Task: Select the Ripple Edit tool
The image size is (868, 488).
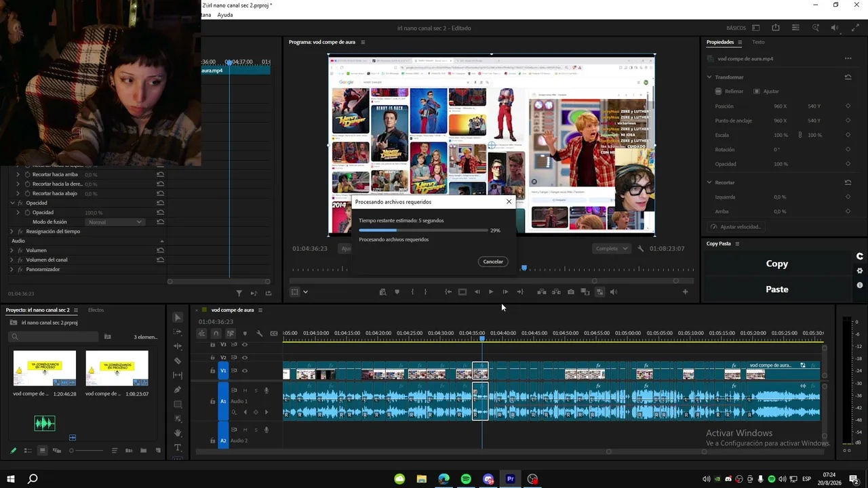Action: pyautogui.click(x=178, y=346)
